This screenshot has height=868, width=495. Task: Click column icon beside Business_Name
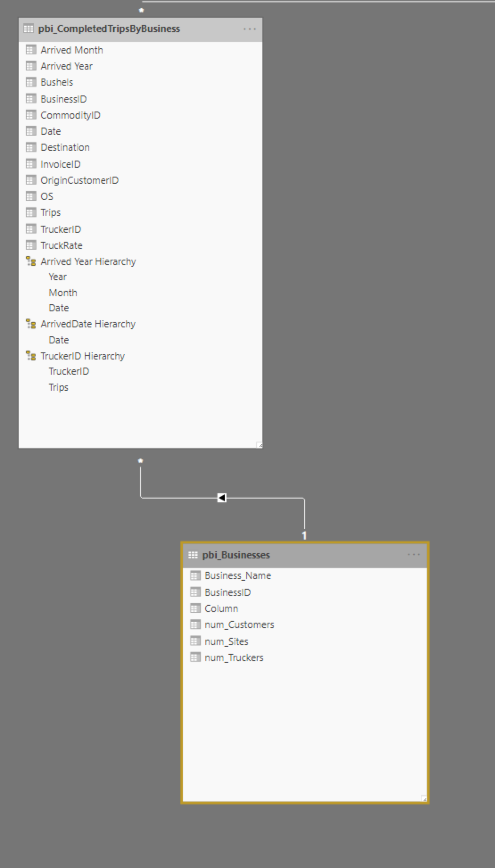point(195,575)
